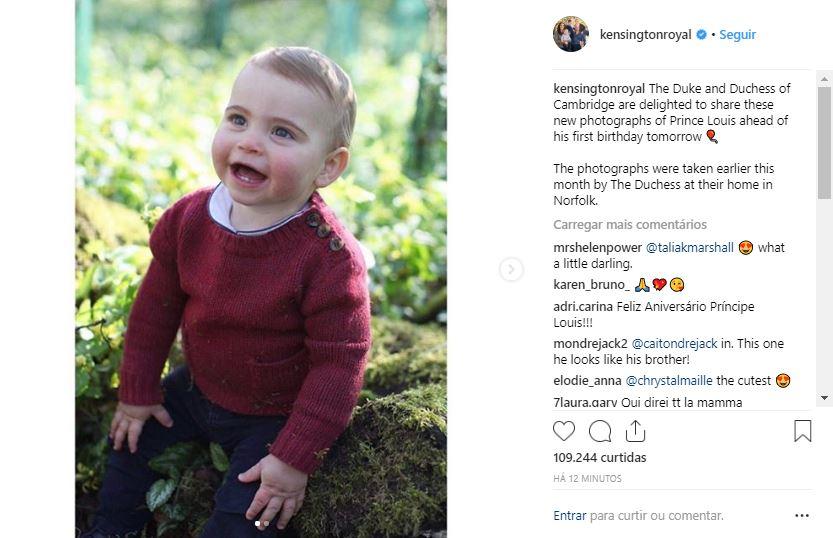Open mrshelenpower commenter profile
833x538 pixels.
(597, 248)
